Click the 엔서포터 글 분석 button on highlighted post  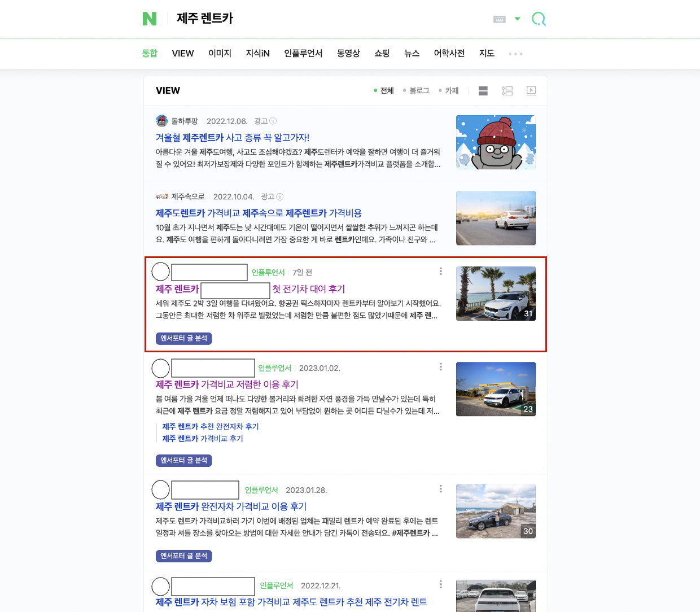point(183,338)
